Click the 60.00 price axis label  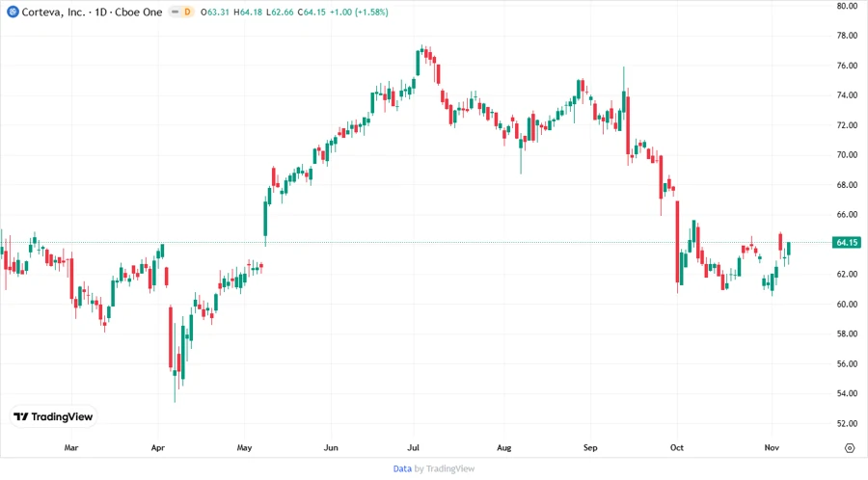(847, 305)
